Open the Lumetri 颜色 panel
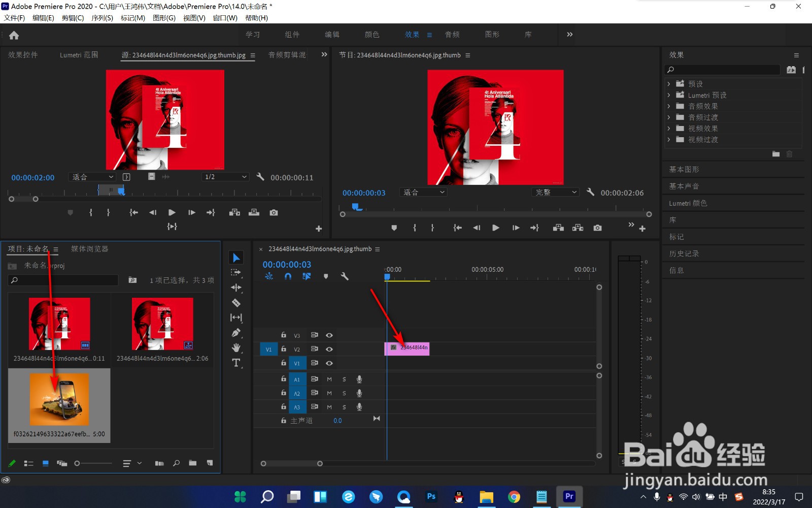Viewport: 812px width, 508px height. click(x=688, y=203)
